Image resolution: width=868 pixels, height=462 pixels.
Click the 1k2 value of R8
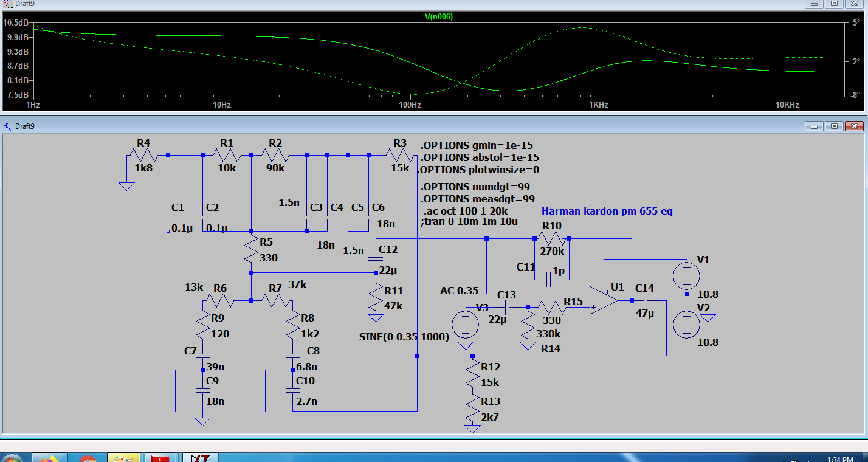(311, 333)
